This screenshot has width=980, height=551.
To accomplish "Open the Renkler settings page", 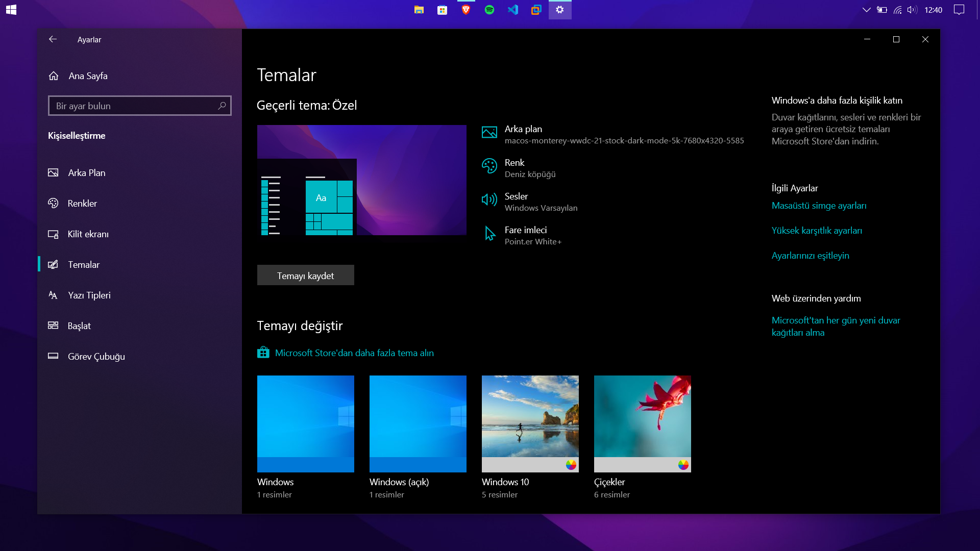I will coord(82,204).
